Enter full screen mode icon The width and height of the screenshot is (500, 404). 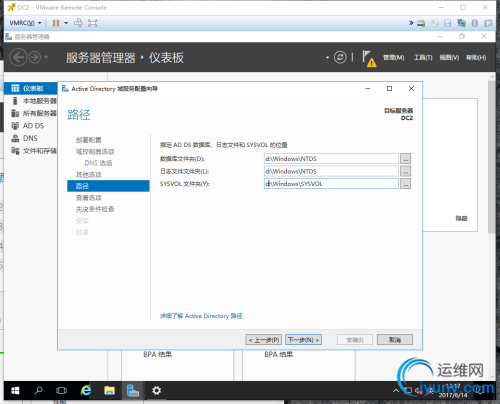[x=92, y=23]
